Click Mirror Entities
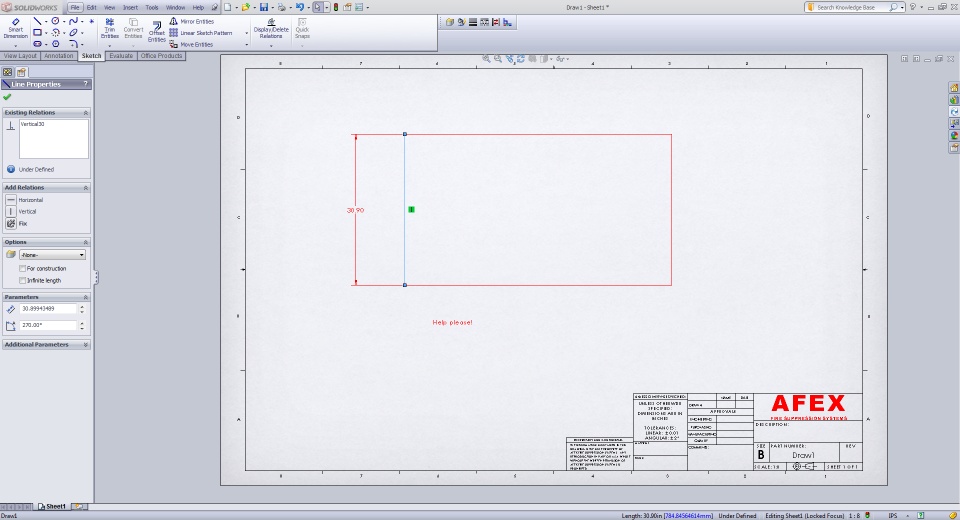Screen dimensions: 960x520 [192, 21]
